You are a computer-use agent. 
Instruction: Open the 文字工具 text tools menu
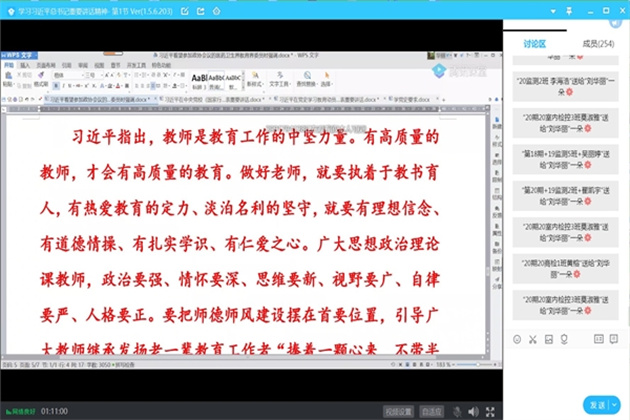pos(279,79)
